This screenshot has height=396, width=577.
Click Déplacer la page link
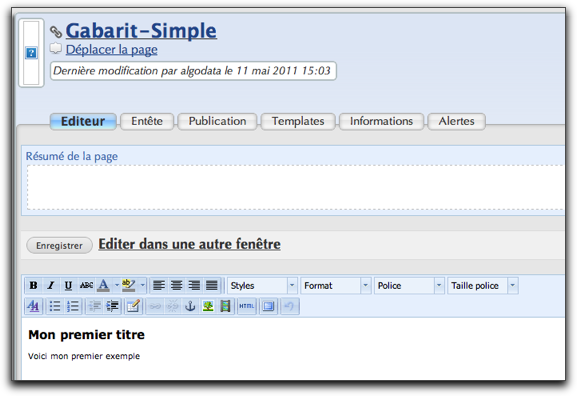coord(111,50)
